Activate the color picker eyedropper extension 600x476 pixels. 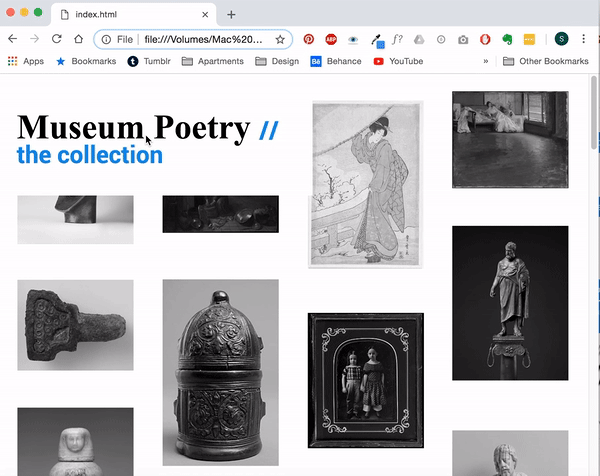pyautogui.click(x=377, y=41)
